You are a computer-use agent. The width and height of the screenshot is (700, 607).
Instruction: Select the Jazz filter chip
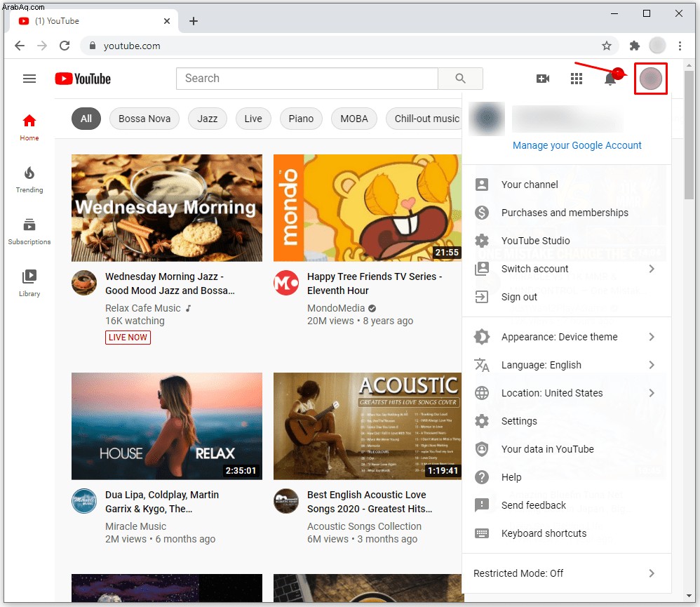pos(207,119)
